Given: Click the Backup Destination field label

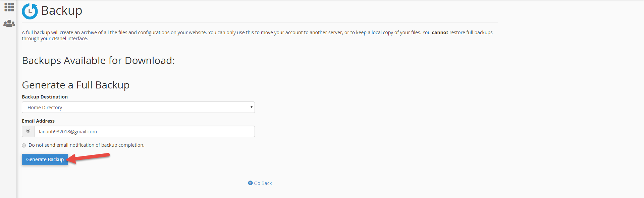Looking at the screenshot, I should click(45, 97).
